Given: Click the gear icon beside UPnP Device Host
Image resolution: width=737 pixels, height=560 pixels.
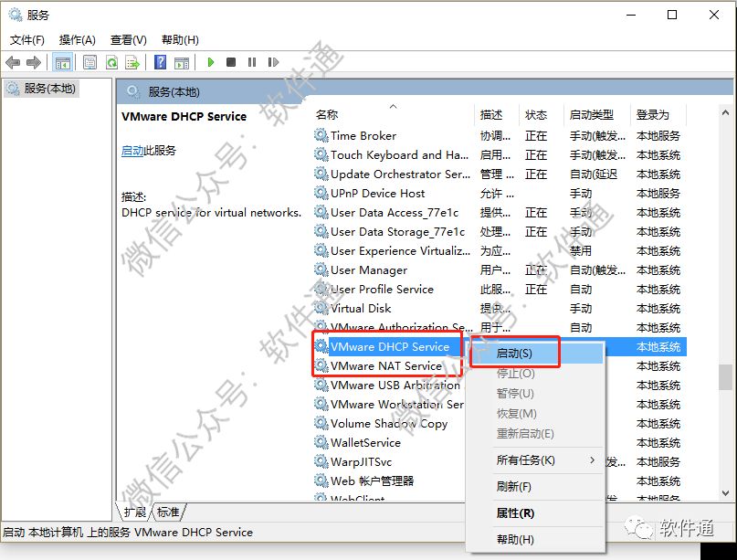Looking at the screenshot, I should (x=321, y=194).
